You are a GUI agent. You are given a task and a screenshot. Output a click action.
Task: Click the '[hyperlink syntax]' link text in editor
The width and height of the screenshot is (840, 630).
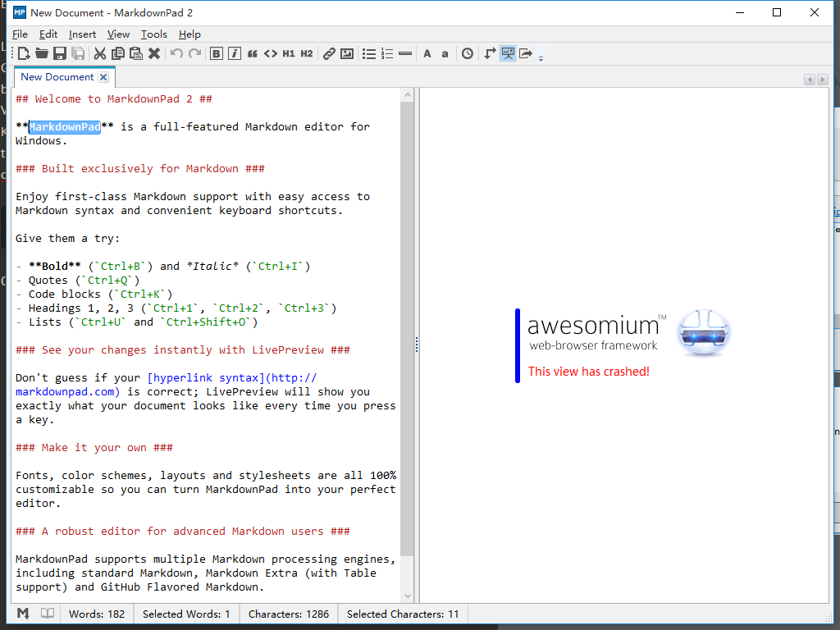(x=206, y=377)
